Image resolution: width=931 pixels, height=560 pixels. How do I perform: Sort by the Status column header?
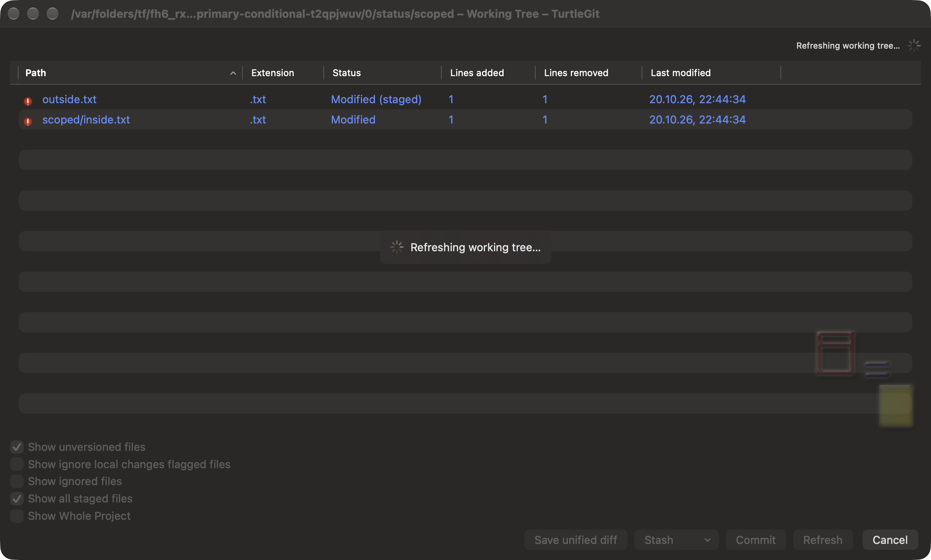click(347, 73)
